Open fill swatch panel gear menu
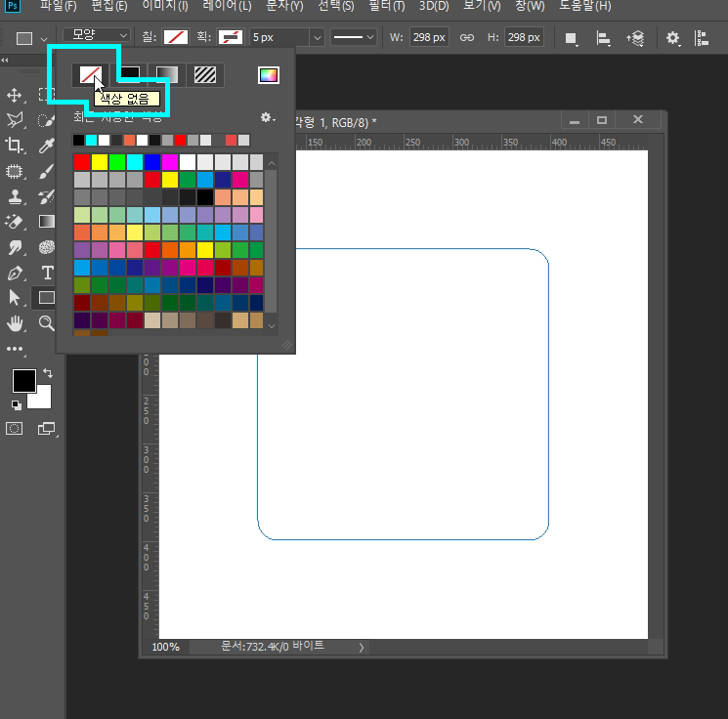This screenshot has height=719, width=728. pyautogui.click(x=268, y=117)
